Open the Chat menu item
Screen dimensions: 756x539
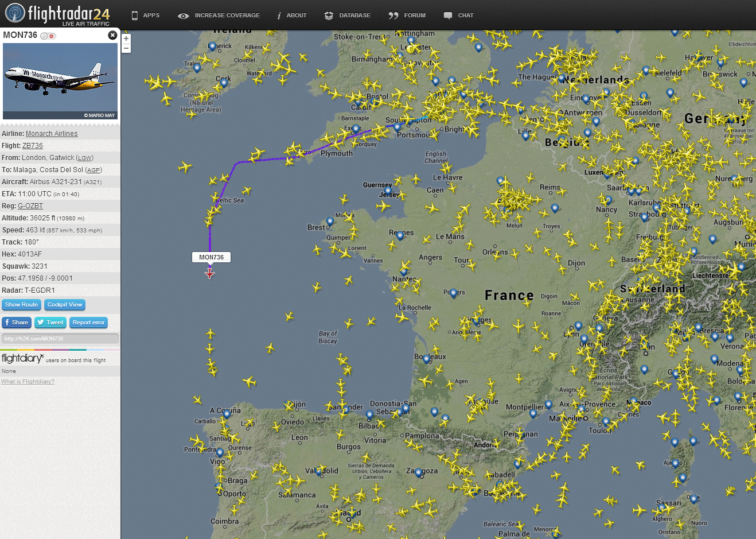[x=458, y=15]
